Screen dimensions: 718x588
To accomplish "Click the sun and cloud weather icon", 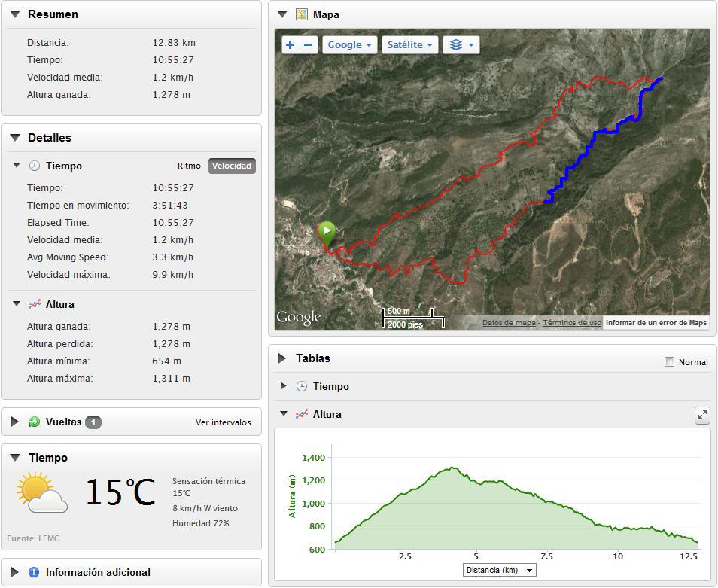I will (x=41, y=493).
